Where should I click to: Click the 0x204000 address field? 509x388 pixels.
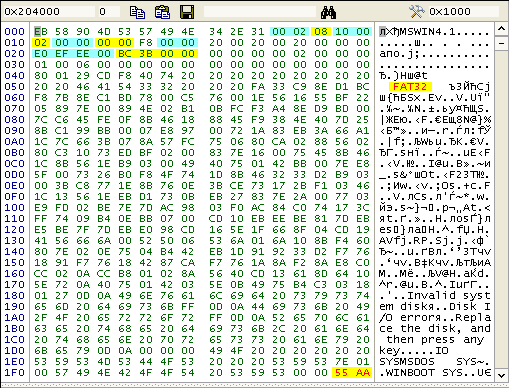click(49, 12)
